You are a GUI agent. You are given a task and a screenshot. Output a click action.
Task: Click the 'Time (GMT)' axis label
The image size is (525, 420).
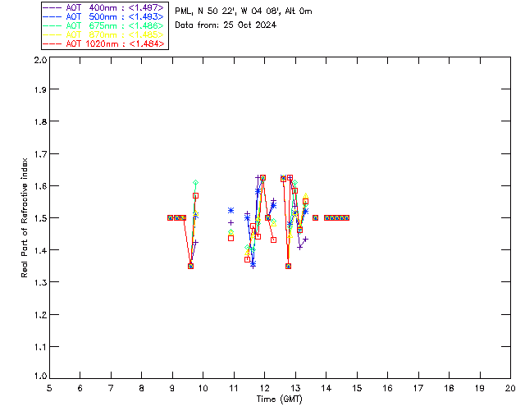click(x=280, y=399)
